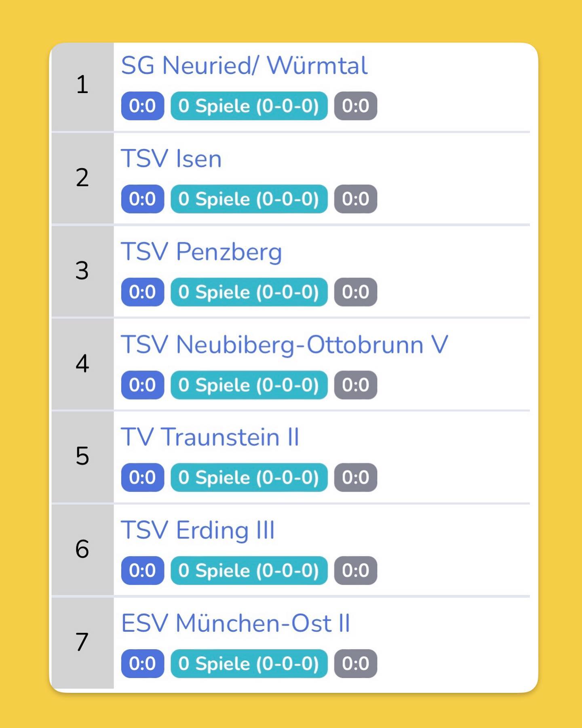This screenshot has width=582, height=728.
Task: Open the TSV Erding III team link
Action: coord(198,530)
